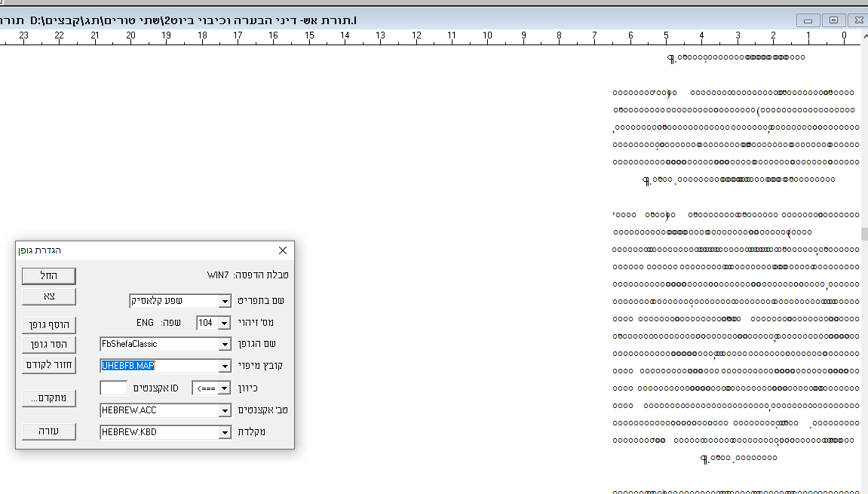868x494 pixels.
Task: Click the 104 identifier number field
Action: (207, 323)
